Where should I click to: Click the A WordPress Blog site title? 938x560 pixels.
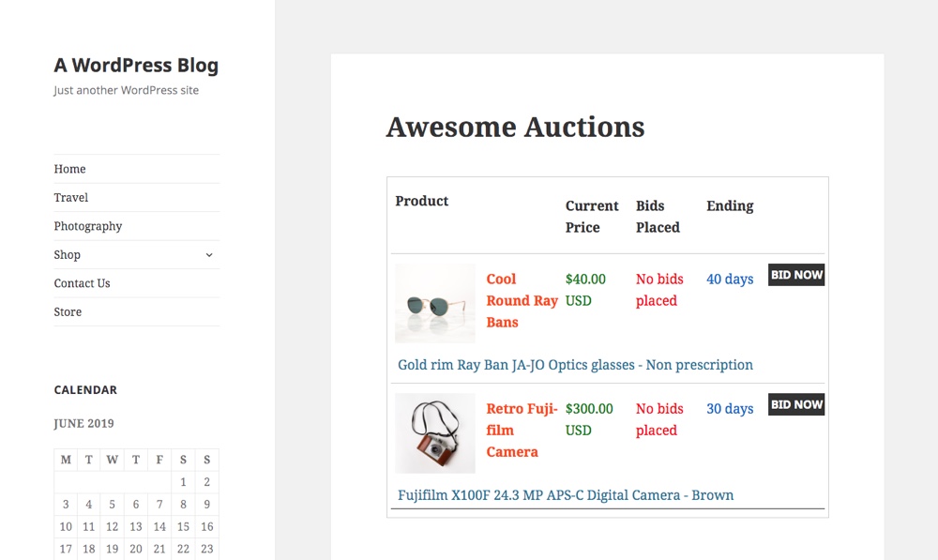click(136, 65)
